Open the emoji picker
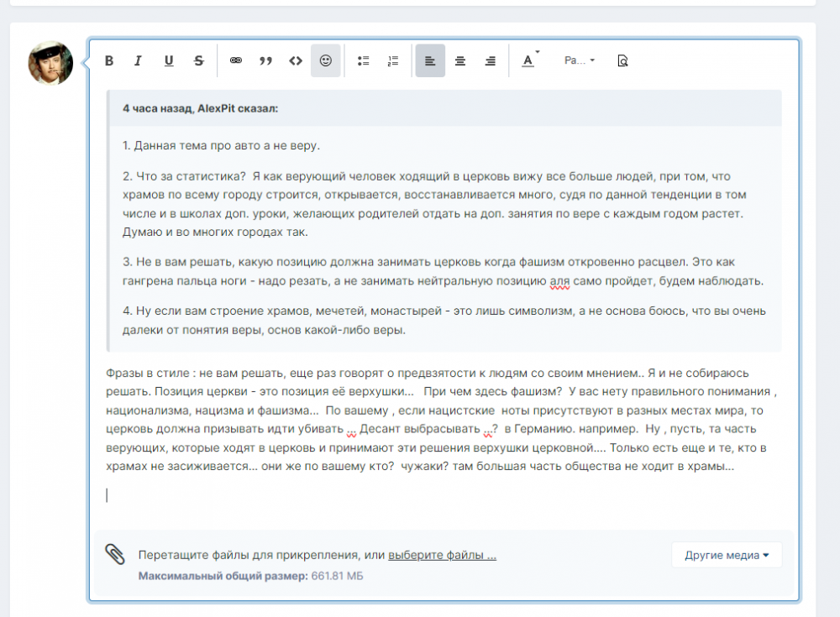 tap(326, 60)
